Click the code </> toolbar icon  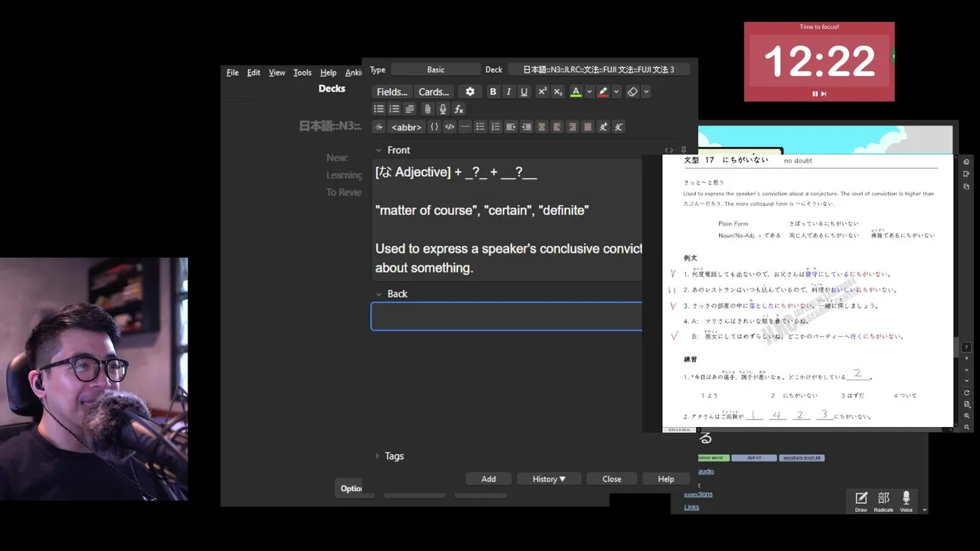(x=449, y=127)
